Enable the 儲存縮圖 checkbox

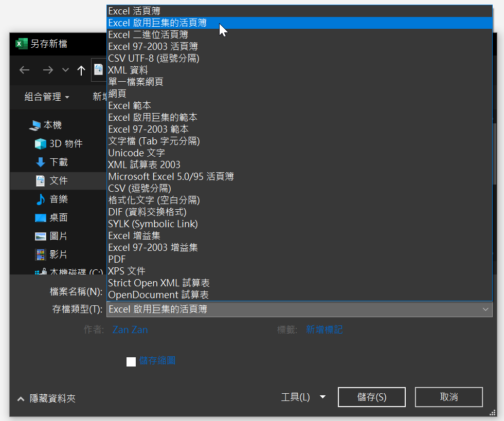tap(131, 361)
